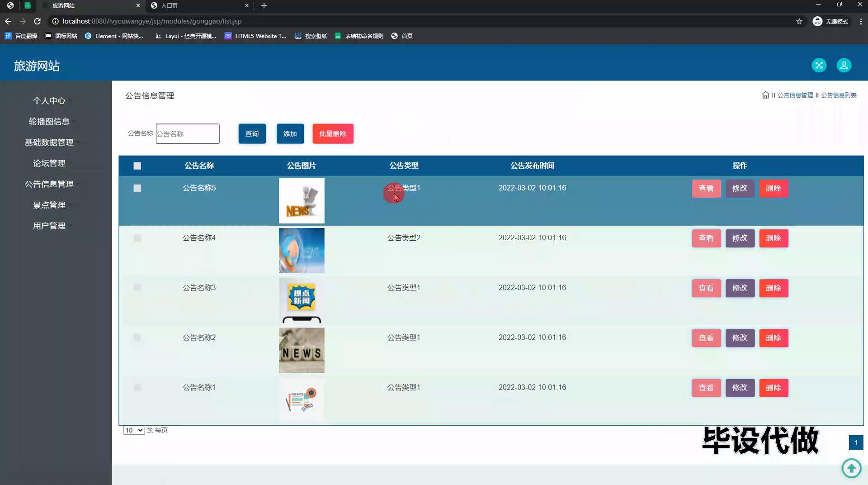
Task: Open a new browser tab with plus
Action: tap(264, 5)
